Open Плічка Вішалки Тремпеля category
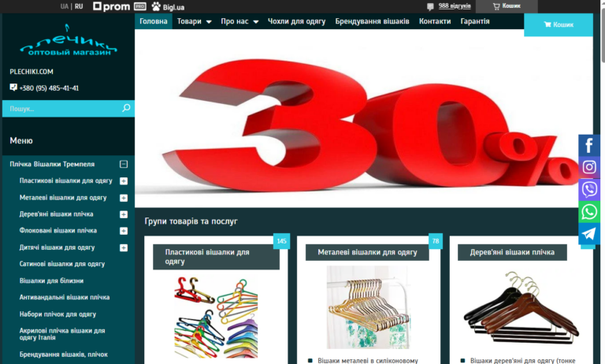 52,164
